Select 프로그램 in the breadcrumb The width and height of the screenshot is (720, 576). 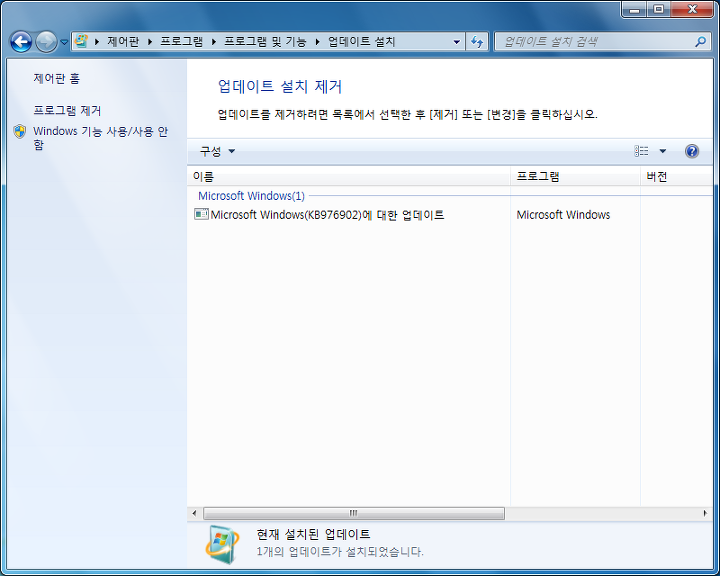(x=181, y=41)
